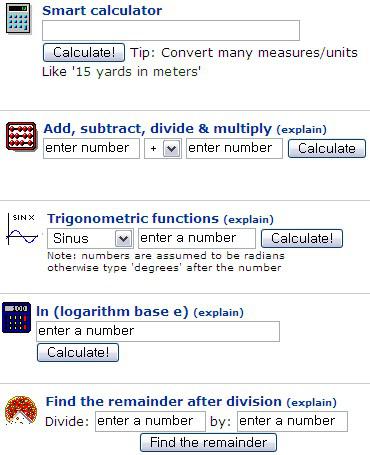370x455 pixels.
Task: Open explain link next to ln logarithm
Action: (x=218, y=313)
